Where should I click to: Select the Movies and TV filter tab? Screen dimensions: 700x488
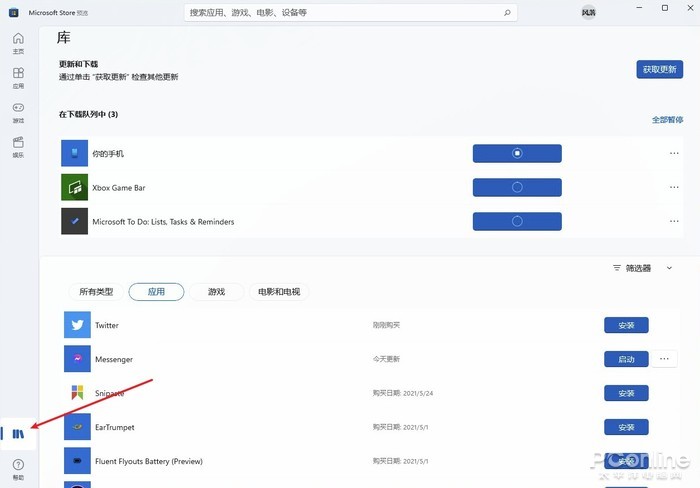279,292
